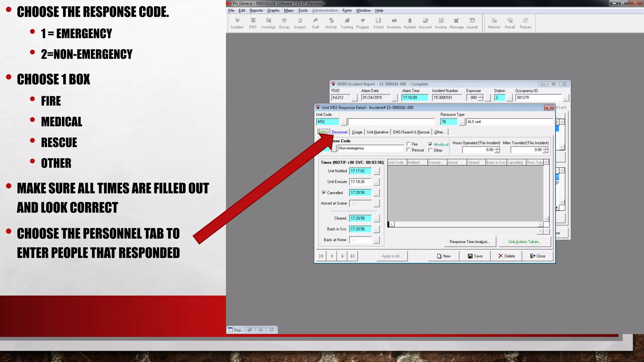The image size is (644, 362).
Task: Click the Unit Enroute time field
Action: (360, 182)
